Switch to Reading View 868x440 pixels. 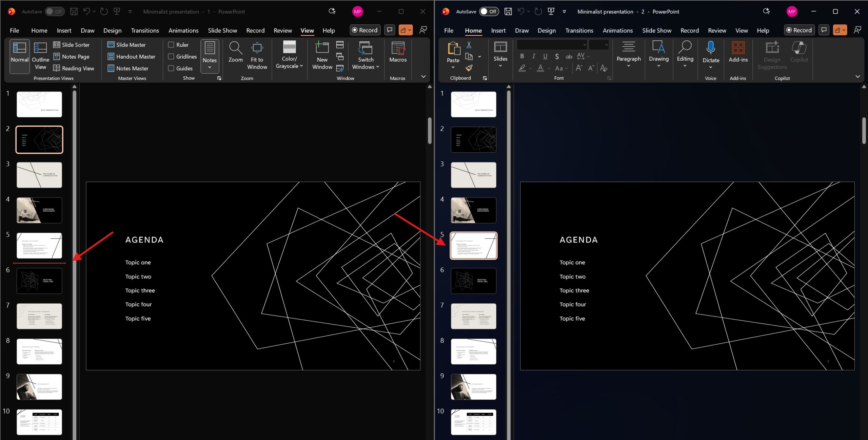click(57, 68)
